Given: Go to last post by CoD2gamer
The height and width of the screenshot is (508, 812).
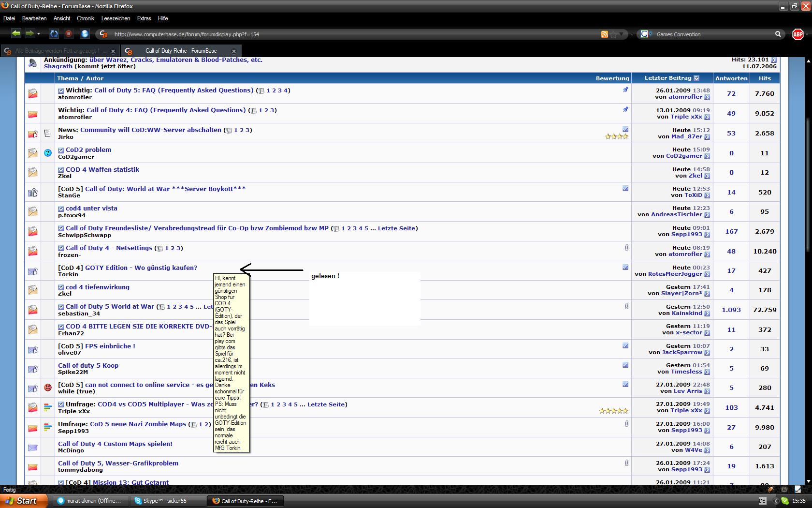Looking at the screenshot, I should (x=707, y=156).
